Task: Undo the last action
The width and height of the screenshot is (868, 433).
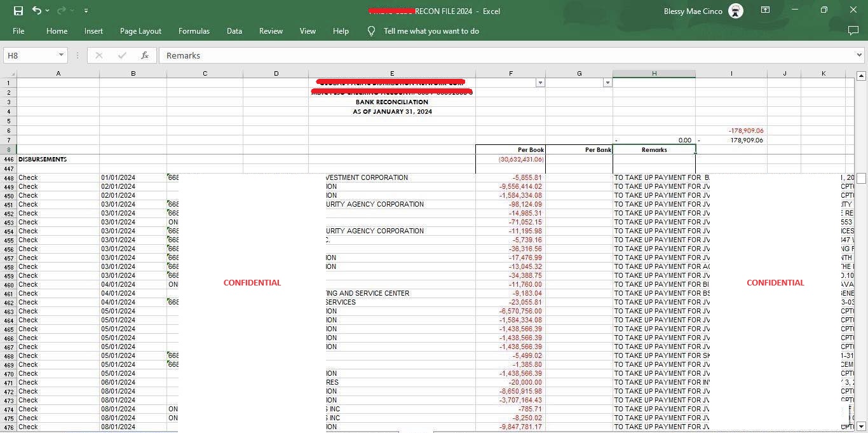Action: pyautogui.click(x=36, y=11)
